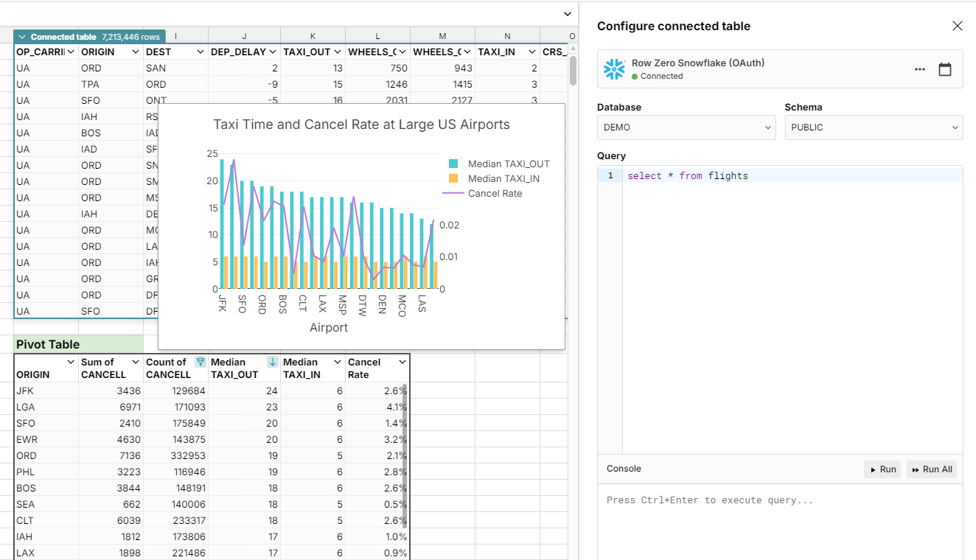
Task: Click the sort arrow on Median TAXI_OUT
Action: tap(272, 362)
